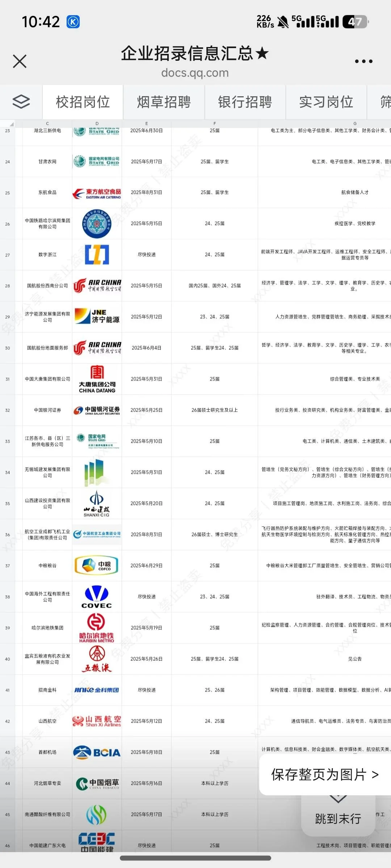Tap the JNE 济宁能源 logo
Image resolution: width=391 pixels, height=868 pixels.
pyautogui.click(x=97, y=316)
